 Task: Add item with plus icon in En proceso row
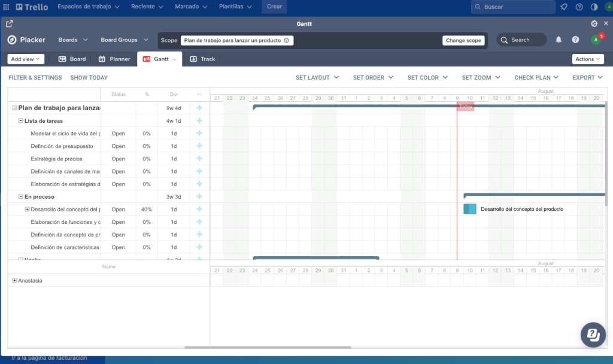[199, 196]
